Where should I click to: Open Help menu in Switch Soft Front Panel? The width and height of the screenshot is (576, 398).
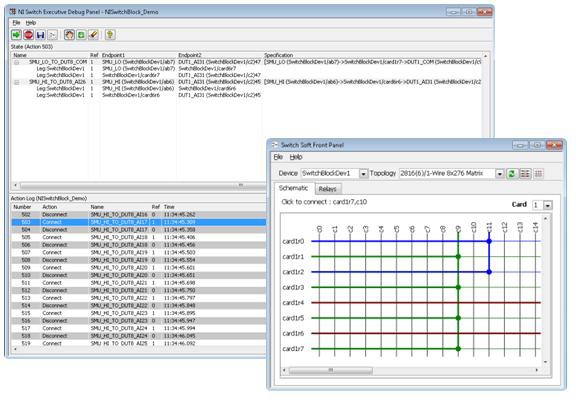[296, 157]
